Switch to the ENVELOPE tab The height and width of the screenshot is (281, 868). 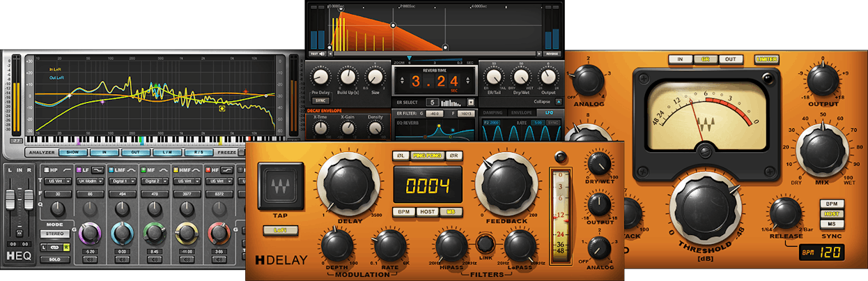[521, 112]
